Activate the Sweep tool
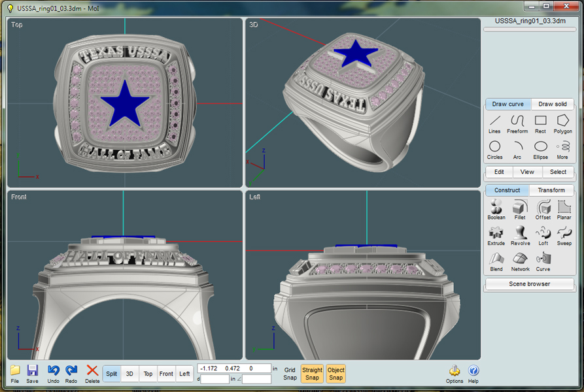Viewport: 584px width, 392px height. click(x=564, y=236)
